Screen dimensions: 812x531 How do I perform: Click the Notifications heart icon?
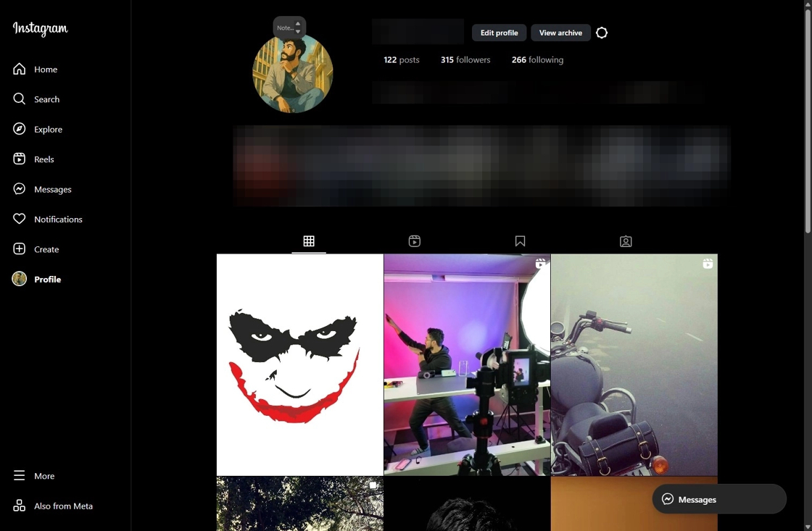tap(19, 219)
